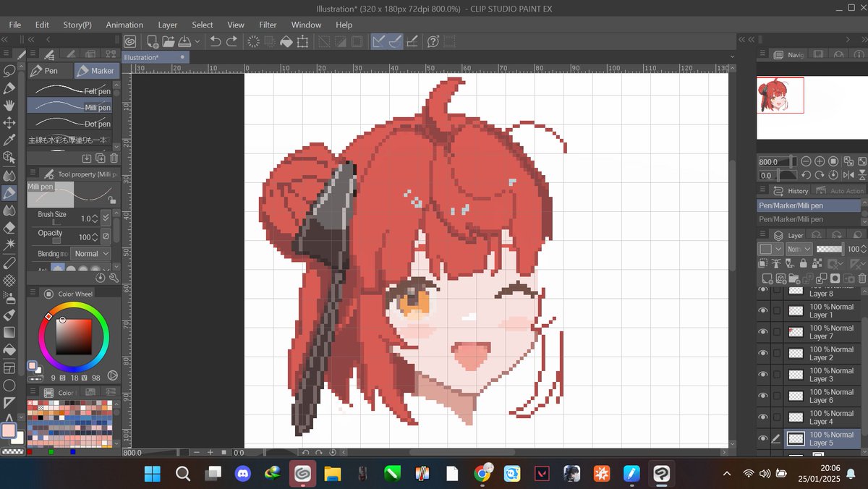Hide Layer 3 visibility eye
This screenshot has height=489, width=868.
coord(763,374)
